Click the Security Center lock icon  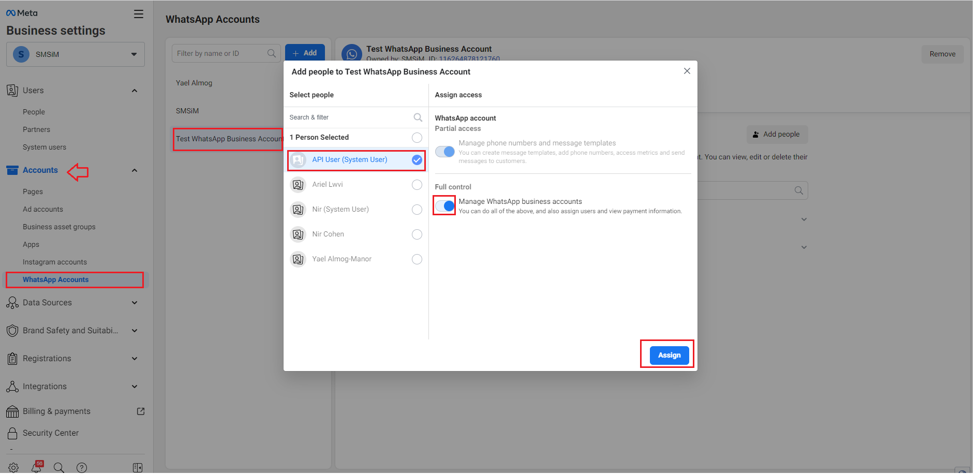tap(12, 433)
